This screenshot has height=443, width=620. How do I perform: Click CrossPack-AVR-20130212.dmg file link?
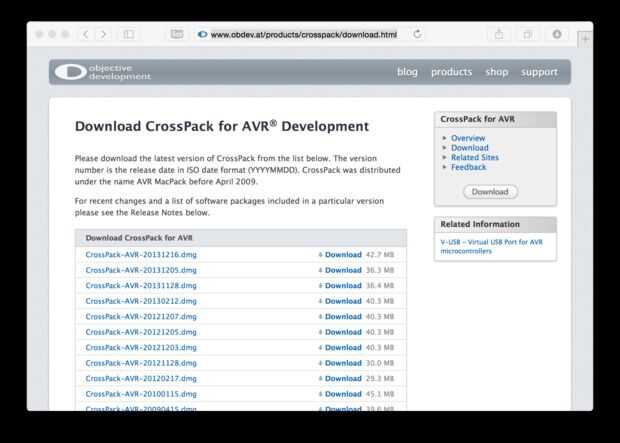coord(141,301)
